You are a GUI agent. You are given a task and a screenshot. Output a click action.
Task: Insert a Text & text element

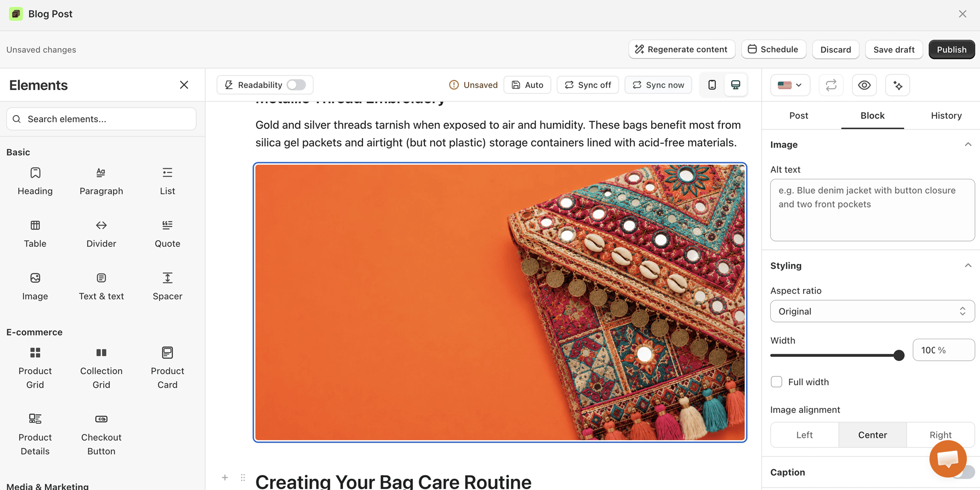pos(101,286)
